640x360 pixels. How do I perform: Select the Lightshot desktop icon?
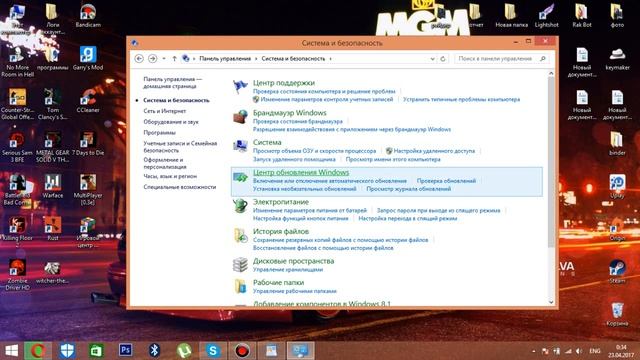coord(547,16)
